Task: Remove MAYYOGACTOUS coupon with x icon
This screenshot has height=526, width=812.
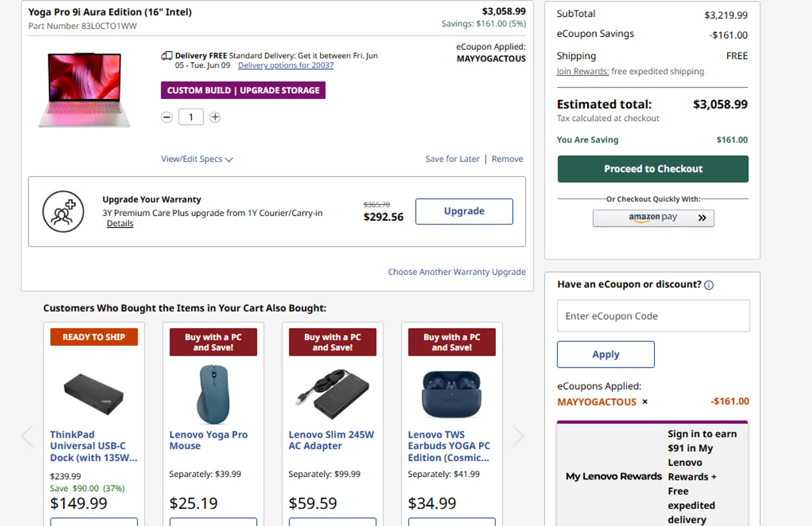Action: pos(645,402)
